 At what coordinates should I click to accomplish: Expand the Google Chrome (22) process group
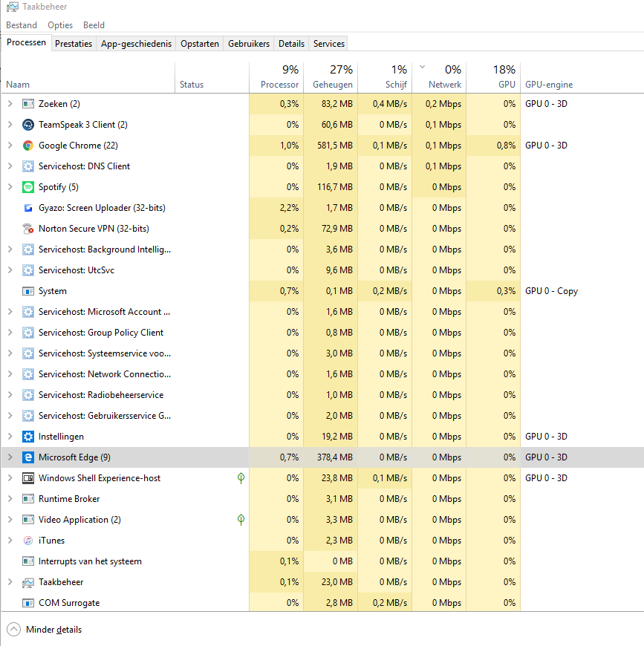click(x=10, y=146)
